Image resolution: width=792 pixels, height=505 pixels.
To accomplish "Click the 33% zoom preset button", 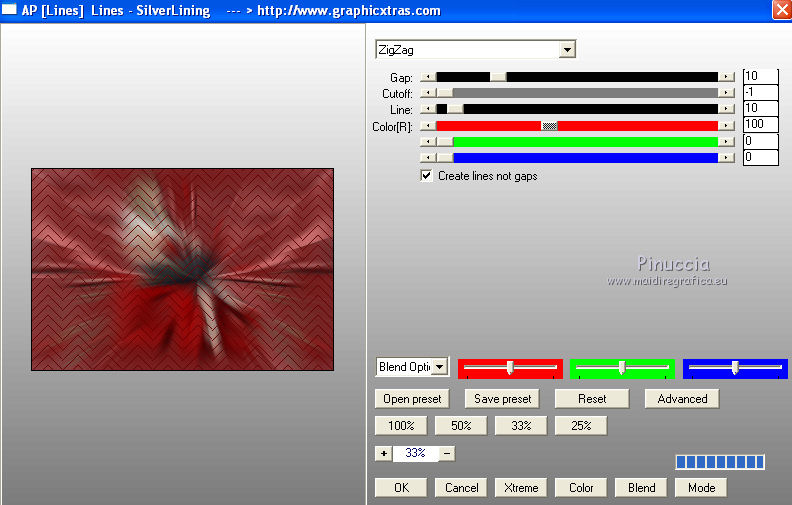I will point(521,426).
